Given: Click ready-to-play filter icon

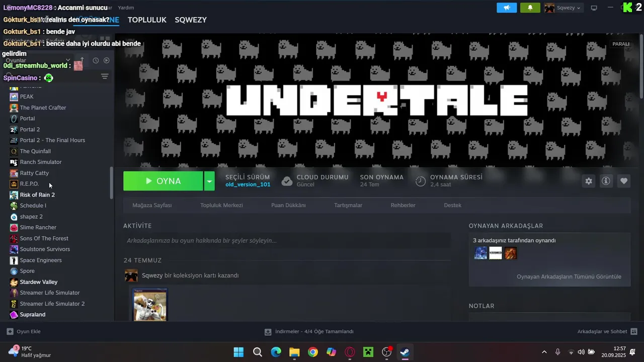Looking at the screenshot, I should pyautogui.click(x=107, y=60).
